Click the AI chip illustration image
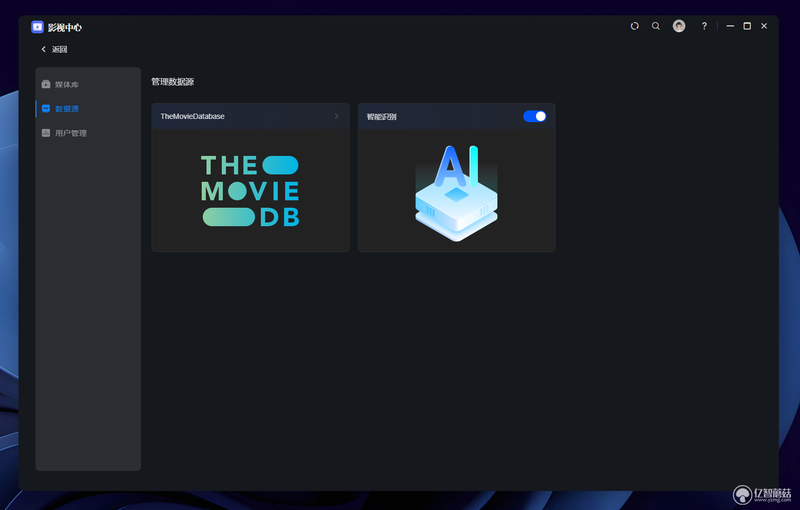This screenshot has width=800, height=510. [x=457, y=193]
